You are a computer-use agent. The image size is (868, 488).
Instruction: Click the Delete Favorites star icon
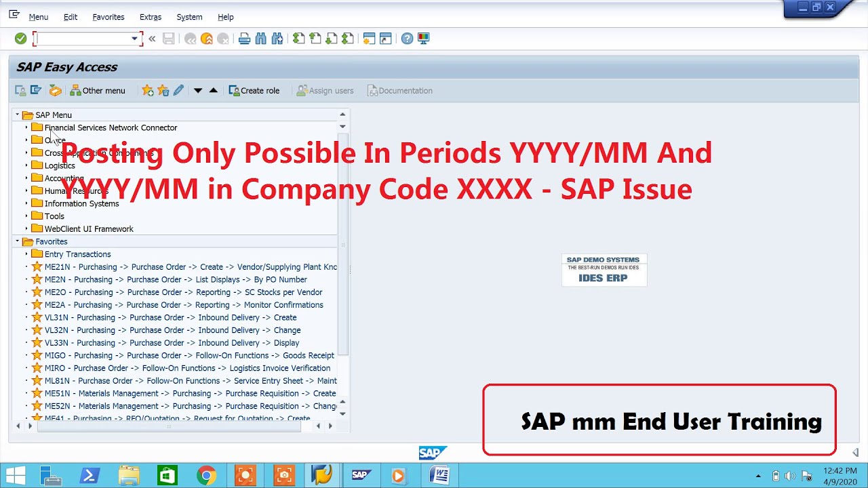point(163,90)
